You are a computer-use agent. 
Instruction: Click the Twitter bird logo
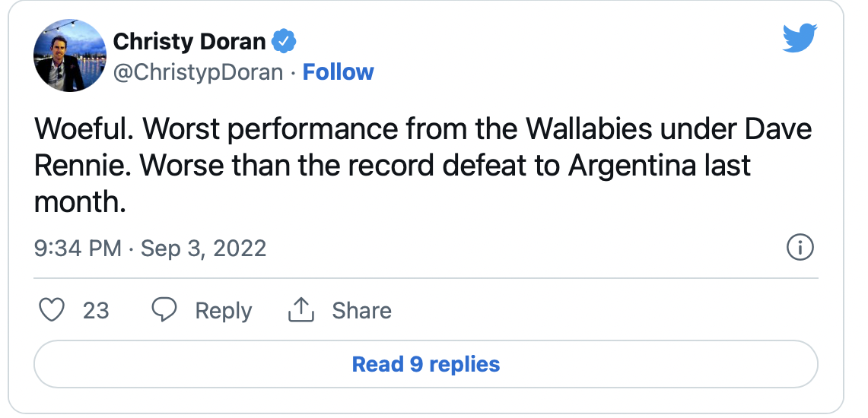click(799, 37)
